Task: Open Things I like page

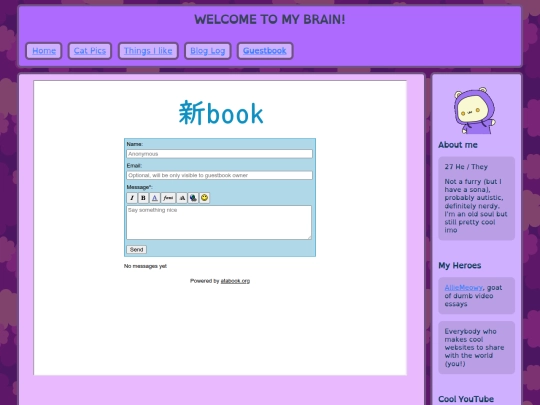Action: pos(148,51)
